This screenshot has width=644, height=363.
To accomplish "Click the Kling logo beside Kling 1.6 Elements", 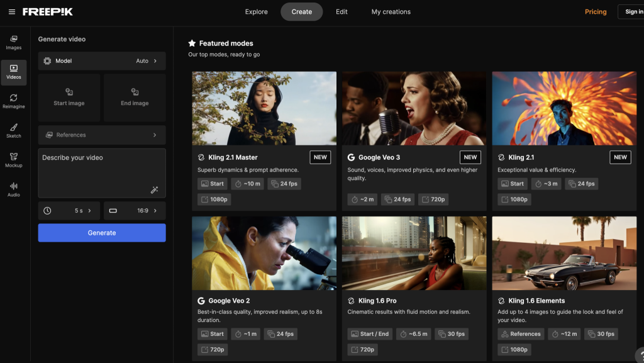I will click(x=501, y=301).
